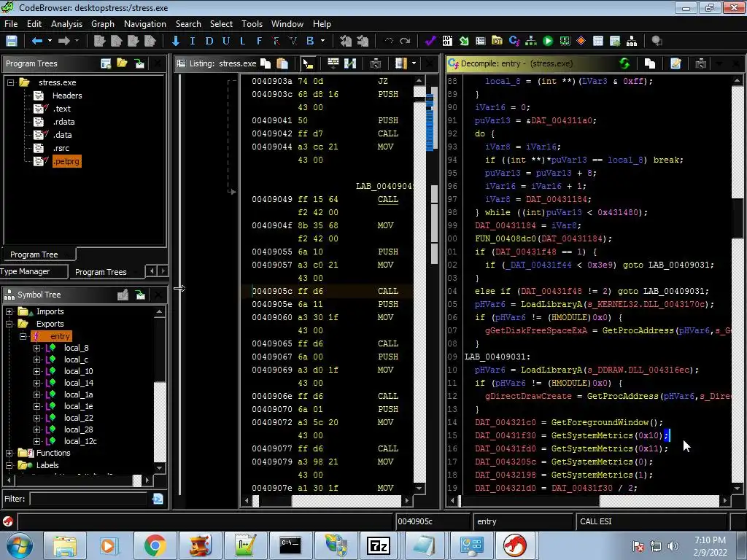The image size is (747, 560).
Task: Collapse stress.exe node in Program Trees
Action: click(x=10, y=82)
